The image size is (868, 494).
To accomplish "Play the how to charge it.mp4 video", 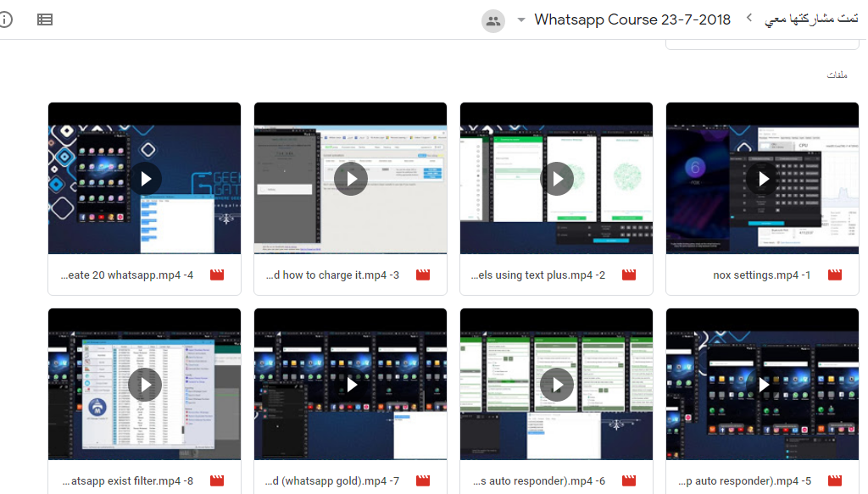I will click(351, 179).
